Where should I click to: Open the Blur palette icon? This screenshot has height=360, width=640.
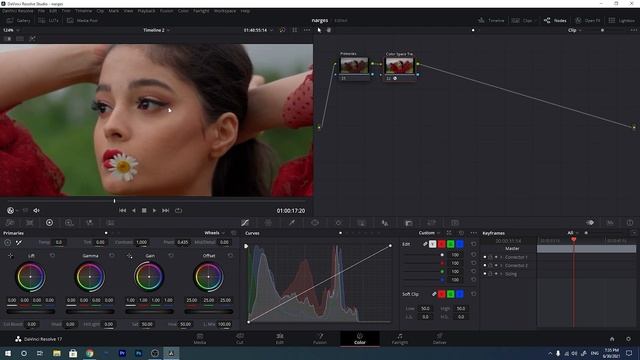(385, 223)
